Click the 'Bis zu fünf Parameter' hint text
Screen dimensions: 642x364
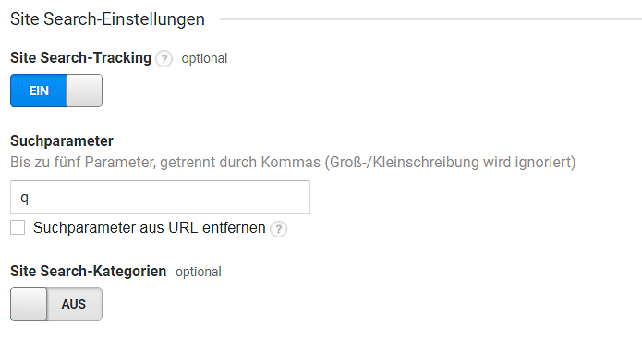tap(293, 163)
